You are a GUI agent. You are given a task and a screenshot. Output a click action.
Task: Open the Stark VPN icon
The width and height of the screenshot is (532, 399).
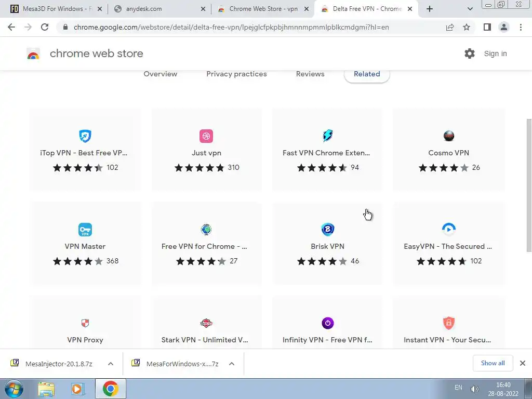tap(206, 323)
